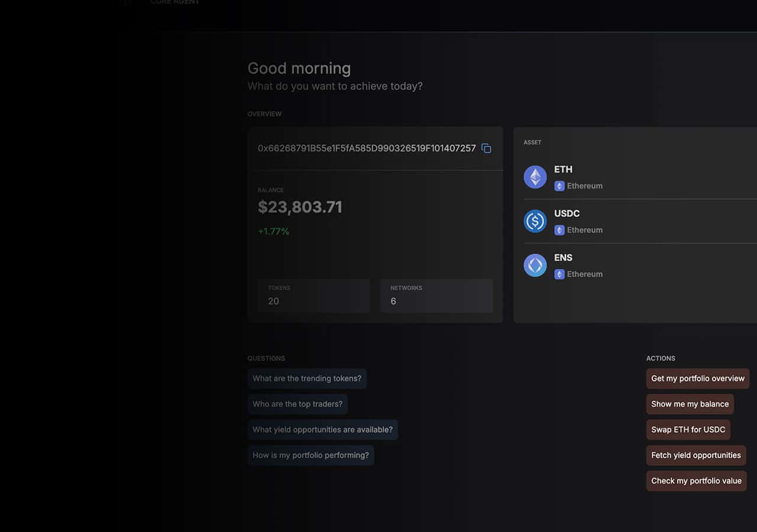
Task: Start the "Swap ETH for USDC" action
Action: tap(688, 430)
